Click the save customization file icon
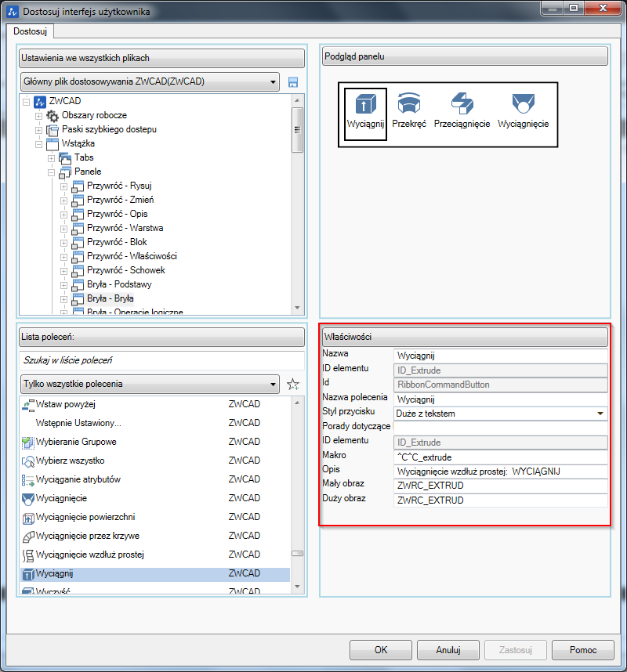The height and width of the screenshot is (672, 627). (293, 82)
